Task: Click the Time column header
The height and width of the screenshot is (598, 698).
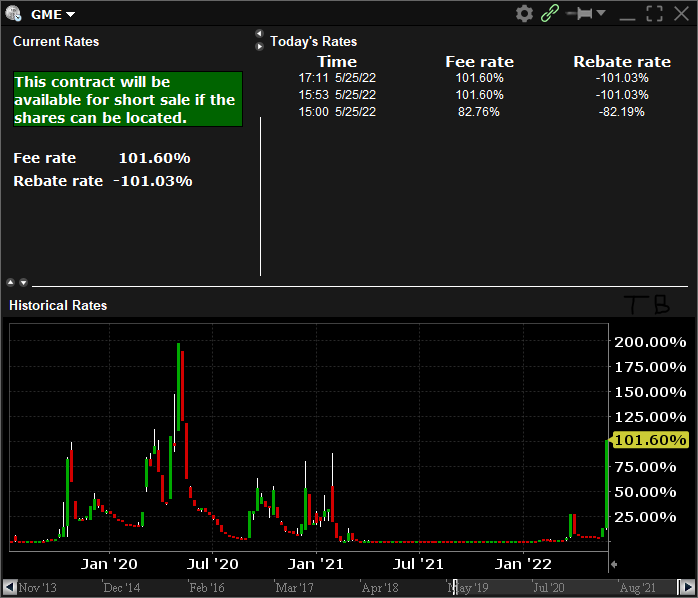Action: click(337, 61)
